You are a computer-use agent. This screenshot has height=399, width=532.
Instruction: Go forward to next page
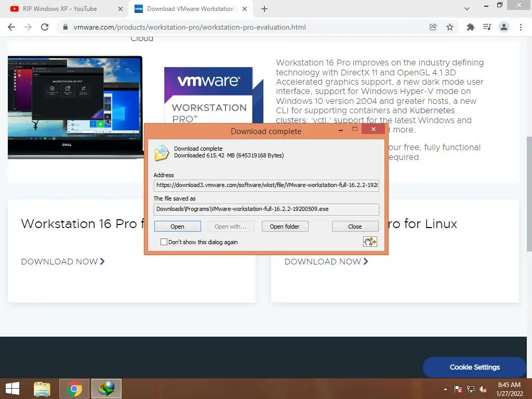(28, 27)
